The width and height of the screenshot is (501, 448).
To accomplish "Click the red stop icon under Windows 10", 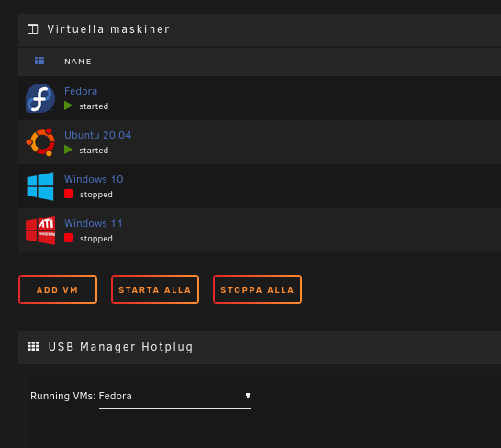I will (x=69, y=194).
